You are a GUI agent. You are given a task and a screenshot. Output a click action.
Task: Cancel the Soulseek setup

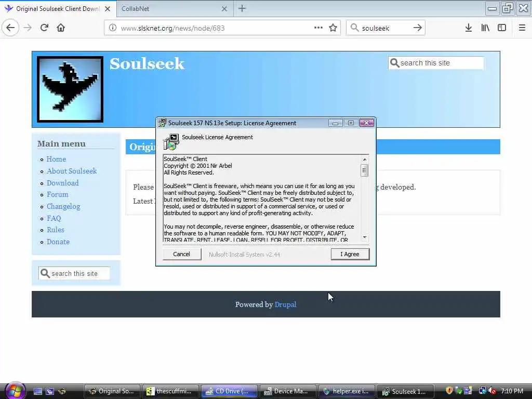pos(181,254)
